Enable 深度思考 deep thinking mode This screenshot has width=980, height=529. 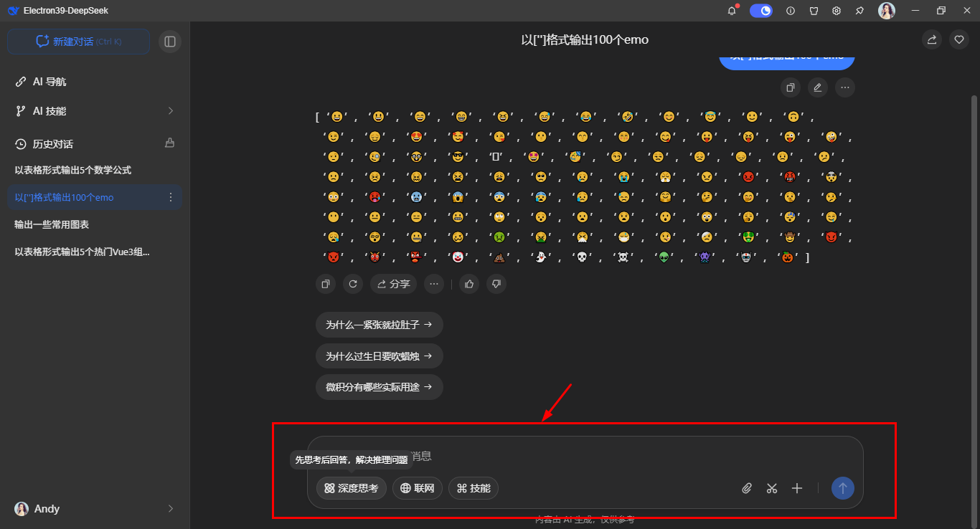(351, 488)
